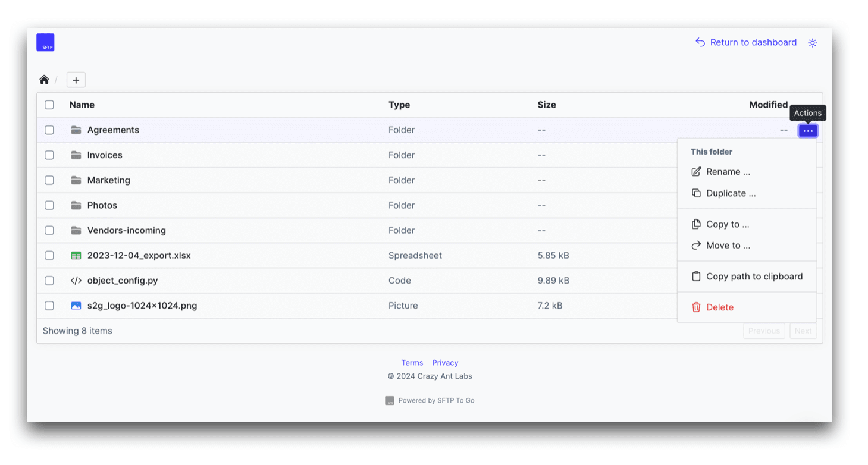
Task: Select Move to from the menu
Action: [728, 246]
